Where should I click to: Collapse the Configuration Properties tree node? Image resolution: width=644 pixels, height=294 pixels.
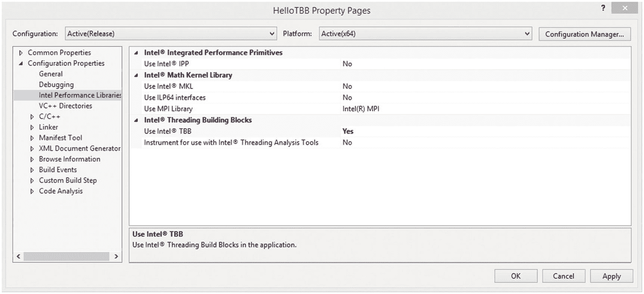click(x=21, y=64)
